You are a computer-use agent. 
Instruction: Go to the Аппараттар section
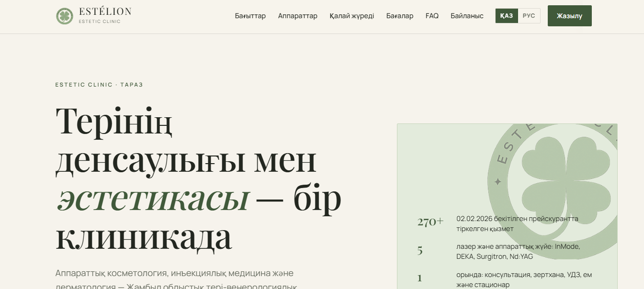(298, 16)
